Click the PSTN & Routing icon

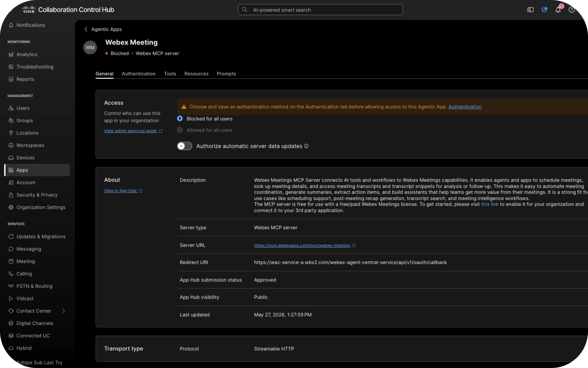point(11,286)
